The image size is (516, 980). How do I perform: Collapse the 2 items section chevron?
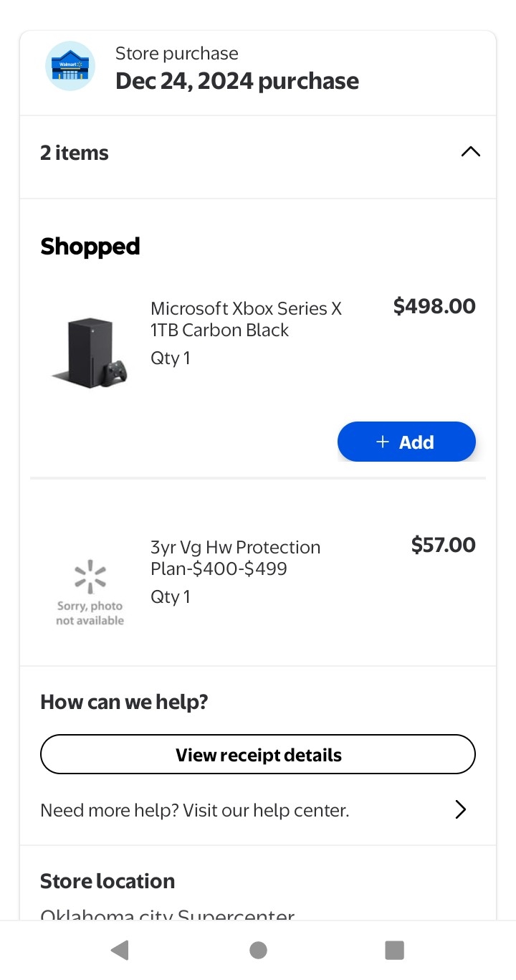(x=470, y=152)
